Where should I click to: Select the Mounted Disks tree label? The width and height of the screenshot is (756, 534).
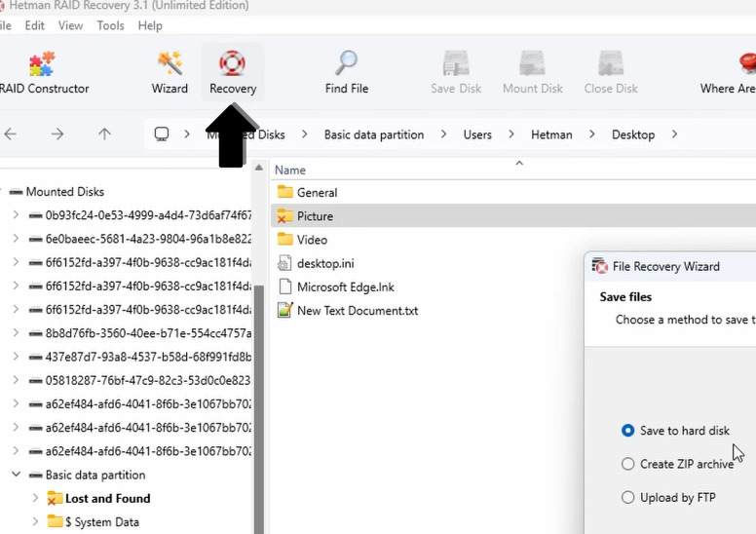click(65, 192)
